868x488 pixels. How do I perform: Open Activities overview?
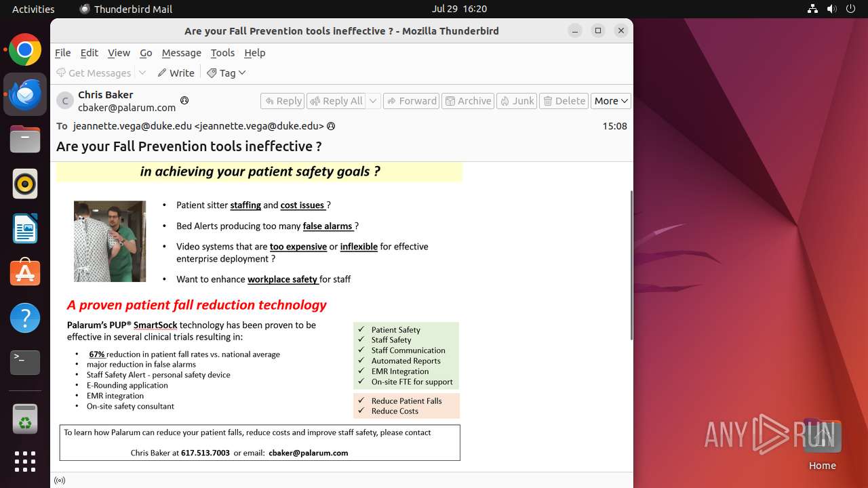(x=33, y=9)
